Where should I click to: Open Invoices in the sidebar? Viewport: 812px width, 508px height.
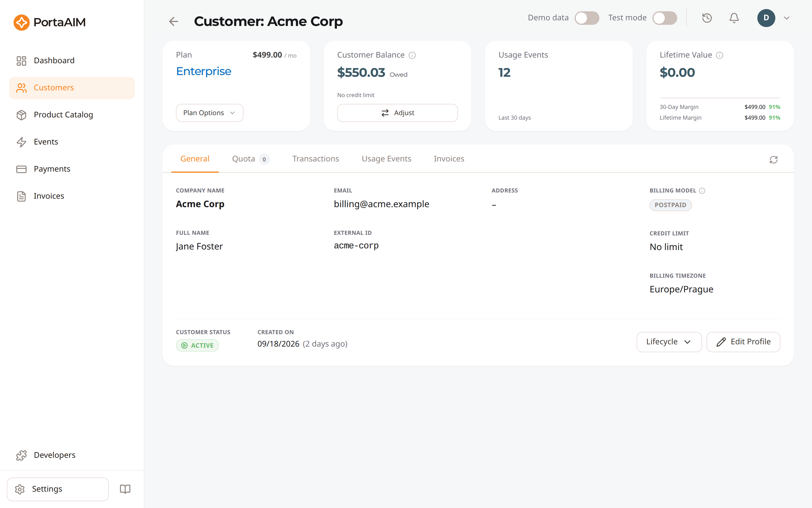click(x=72, y=196)
